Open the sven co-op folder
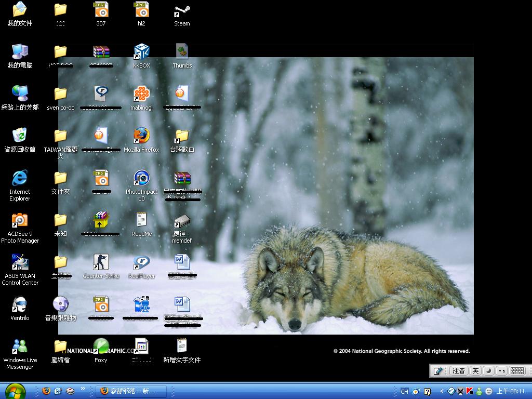Screen dimensions: 532x399 60,98
